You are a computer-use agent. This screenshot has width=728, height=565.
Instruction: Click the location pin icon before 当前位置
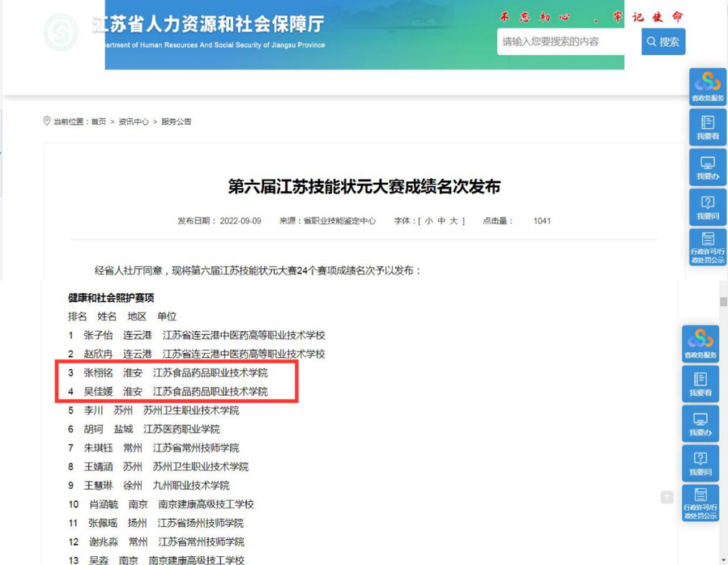pyautogui.click(x=46, y=121)
